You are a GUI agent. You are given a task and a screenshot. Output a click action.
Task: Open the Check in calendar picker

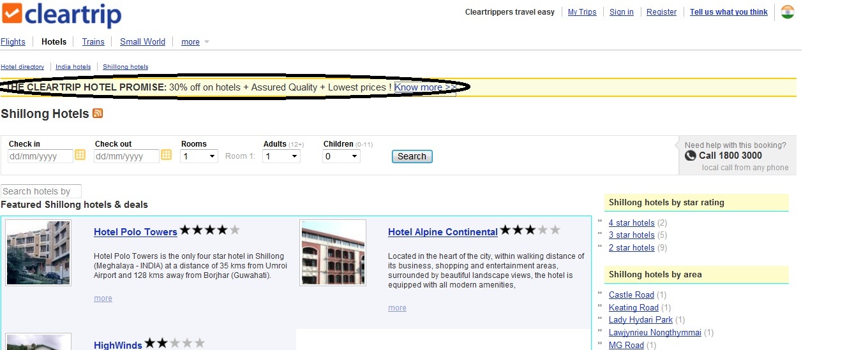click(x=80, y=155)
